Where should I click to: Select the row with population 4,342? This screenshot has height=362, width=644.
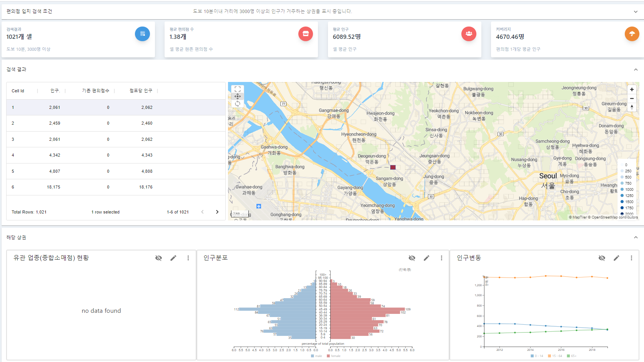point(116,155)
